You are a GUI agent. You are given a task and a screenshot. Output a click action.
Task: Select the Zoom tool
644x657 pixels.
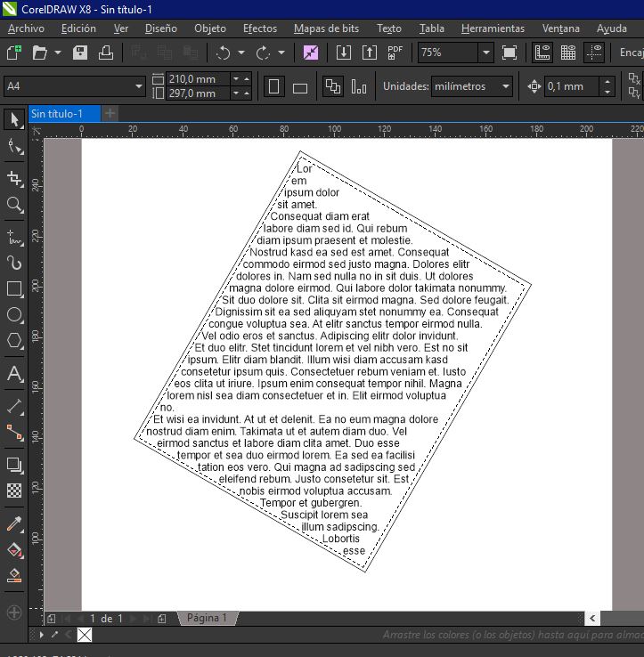tap(14, 205)
